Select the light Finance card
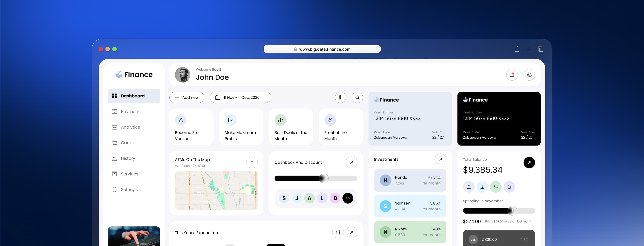 [410, 119]
